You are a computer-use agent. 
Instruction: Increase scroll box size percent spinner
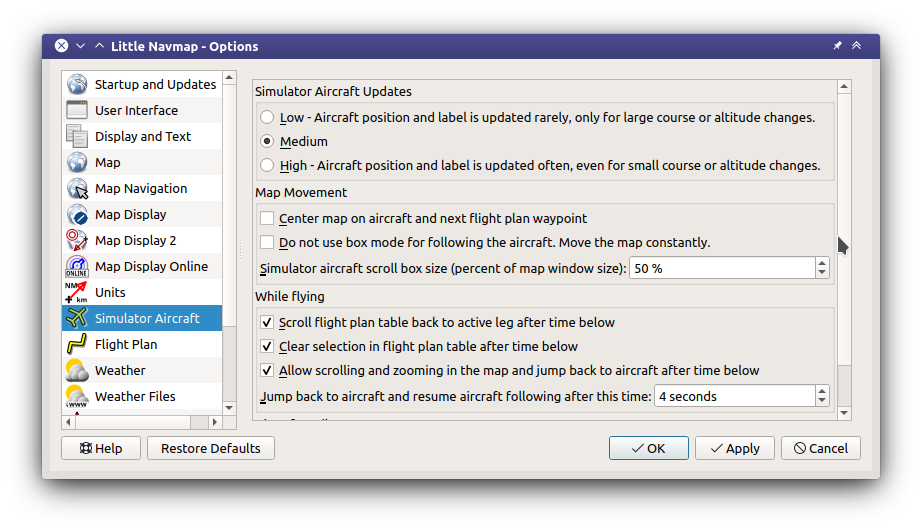point(822,263)
